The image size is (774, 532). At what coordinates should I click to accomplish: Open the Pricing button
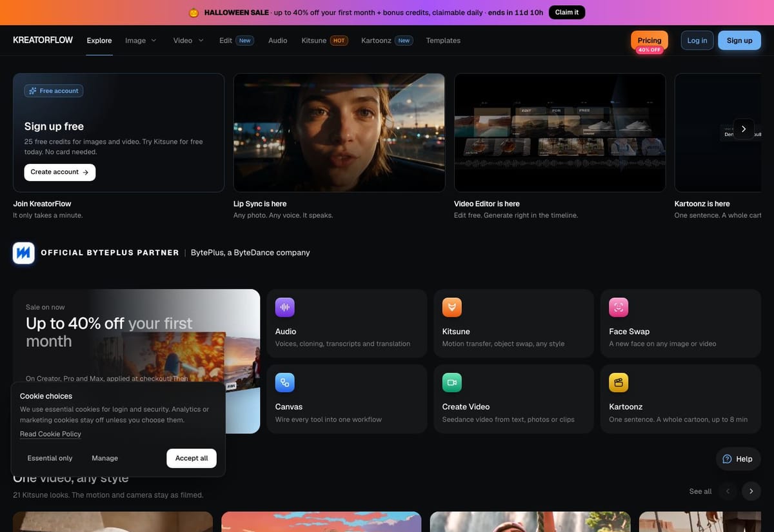pyautogui.click(x=650, y=41)
